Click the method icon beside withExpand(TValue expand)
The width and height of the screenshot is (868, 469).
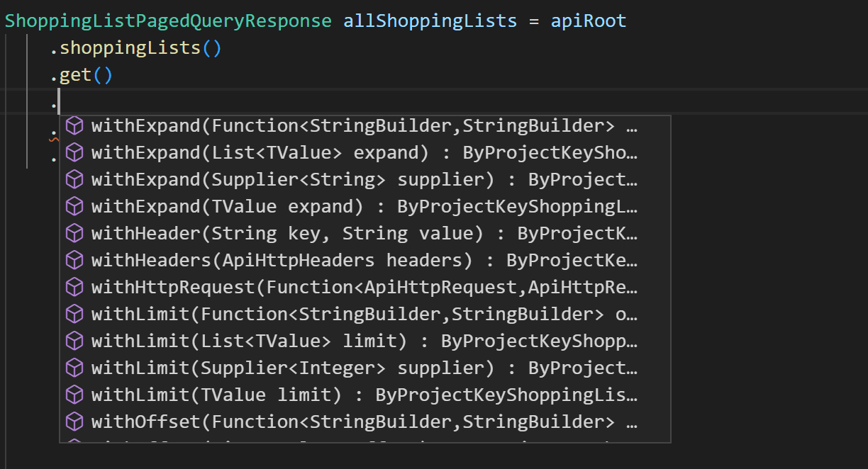point(74,205)
